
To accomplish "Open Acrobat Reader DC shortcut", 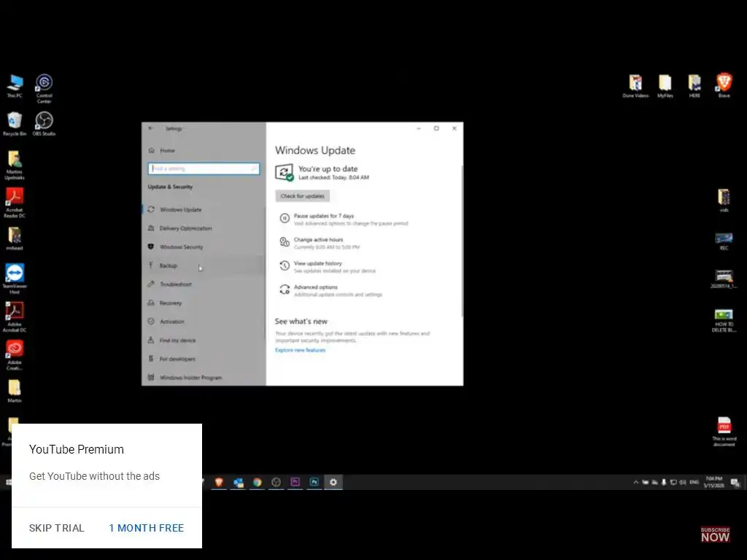I will tap(15, 203).
